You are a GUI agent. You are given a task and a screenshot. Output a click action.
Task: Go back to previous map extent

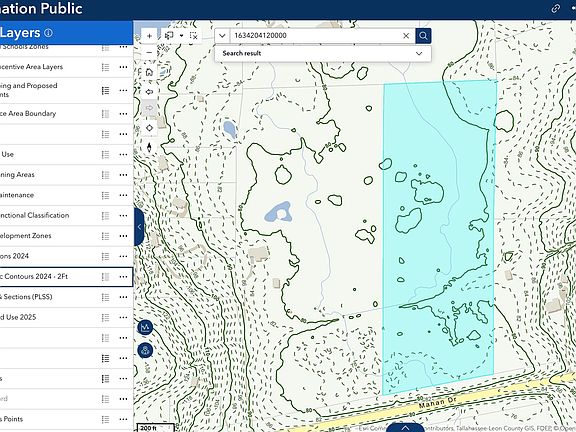[149, 91]
